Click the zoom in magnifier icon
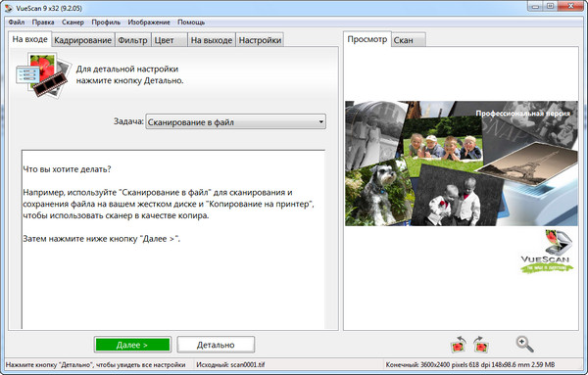Screen dimensions: 588x375 tap(524, 344)
